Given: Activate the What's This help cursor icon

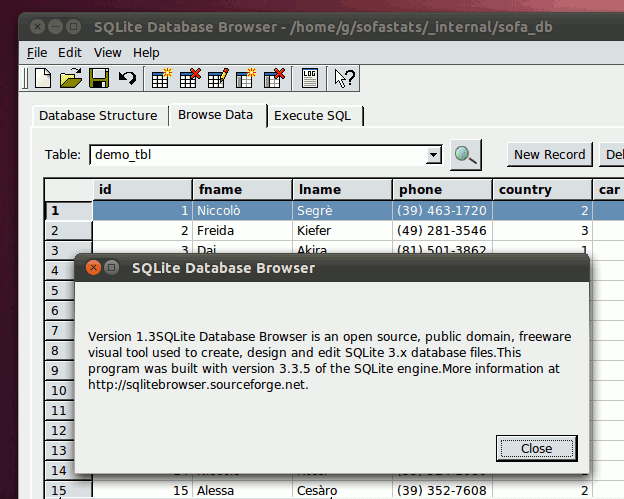Looking at the screenshot, I should click(344, 78).
